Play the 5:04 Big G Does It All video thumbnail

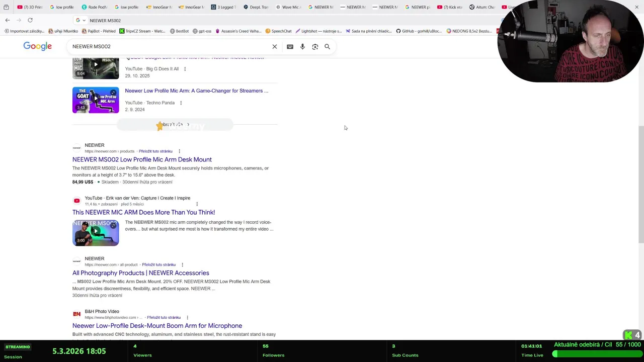pyautogui.click(x=96, y=68)
